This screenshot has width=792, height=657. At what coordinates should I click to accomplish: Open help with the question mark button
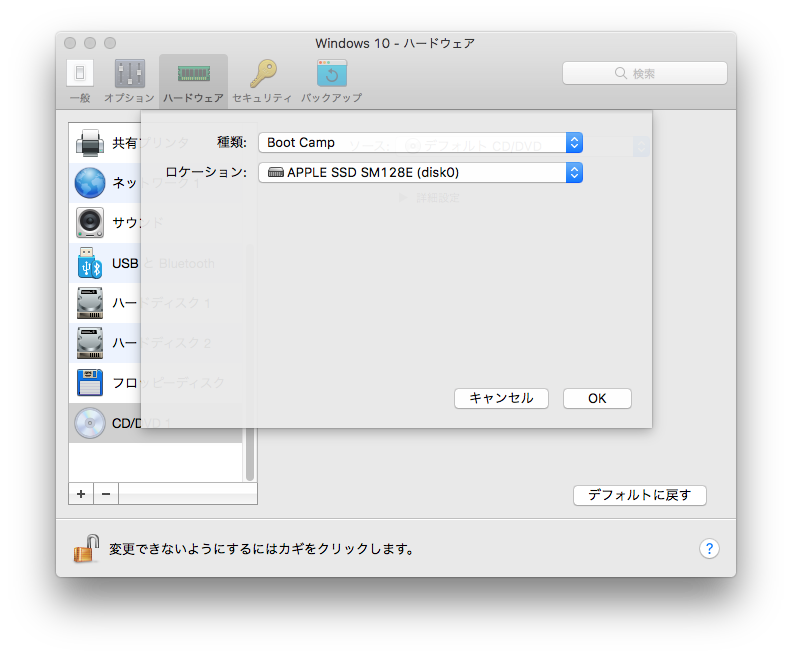(x=709, y=548)
